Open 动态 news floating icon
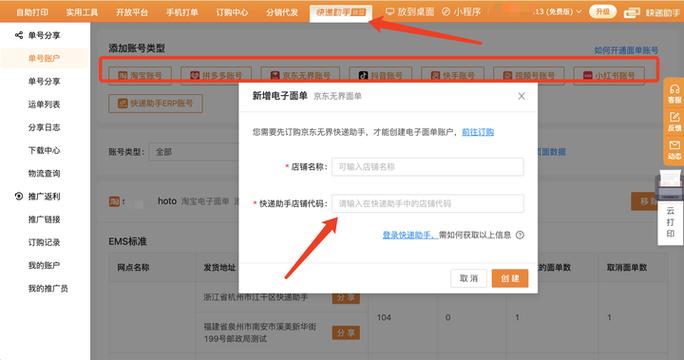 tap(674, 150)
